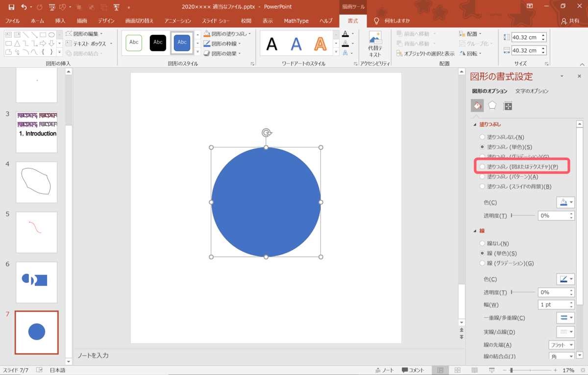
Task: Click オブジェクトの選択と表示 button
Action: 426,53
